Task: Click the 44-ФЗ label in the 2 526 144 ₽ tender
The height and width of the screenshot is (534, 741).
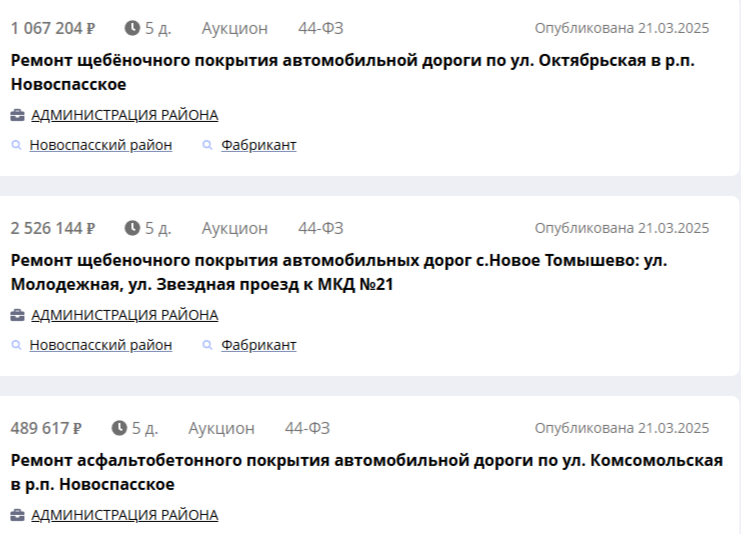Action: pyautogui.click(x=320, y=228)
